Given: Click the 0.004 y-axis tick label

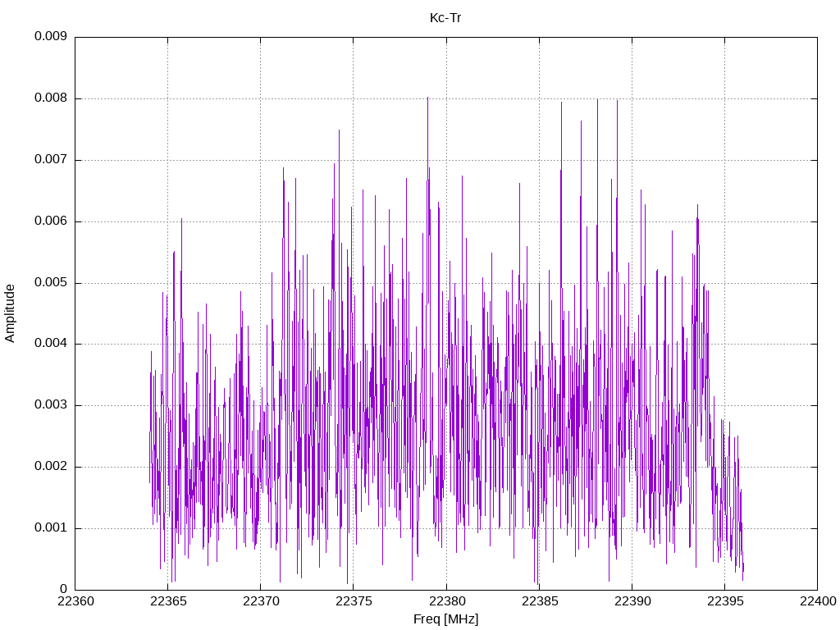Looking at the screenshot, I should click(51, 344).
